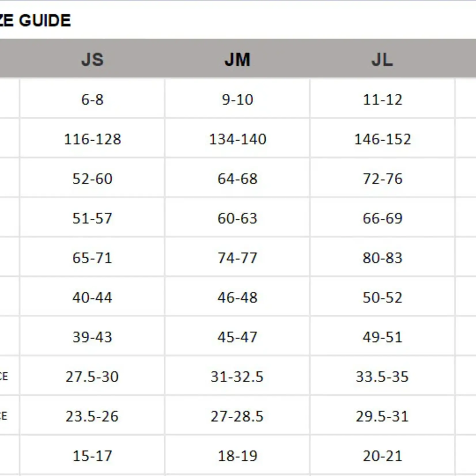Select the 39-43 cell
The image size is (476, 476).
click(x=92, y=337)
